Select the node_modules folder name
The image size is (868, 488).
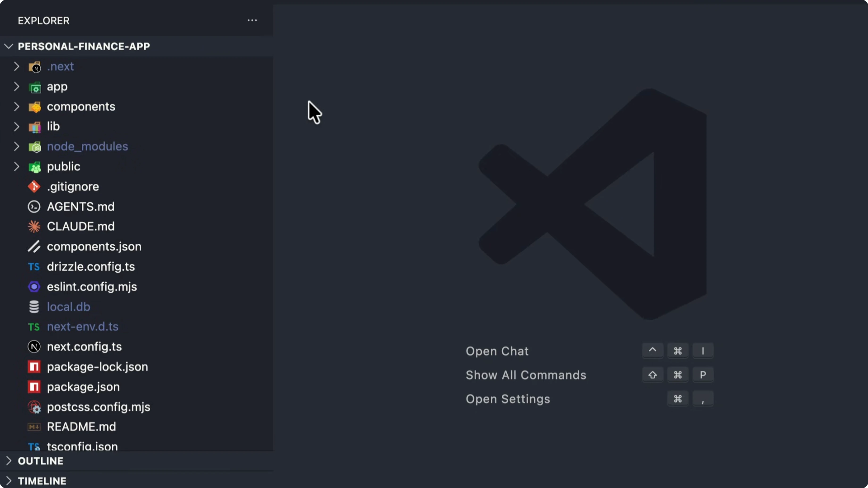coord(88,146)
